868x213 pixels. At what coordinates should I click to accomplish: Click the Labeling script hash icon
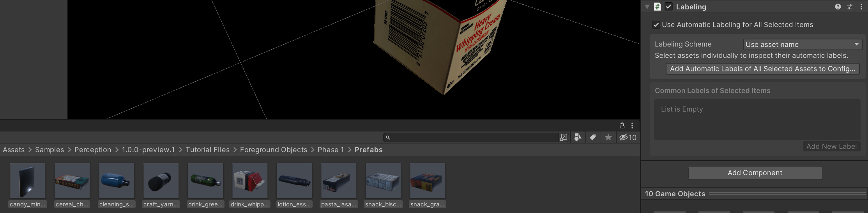coord(658,7)
